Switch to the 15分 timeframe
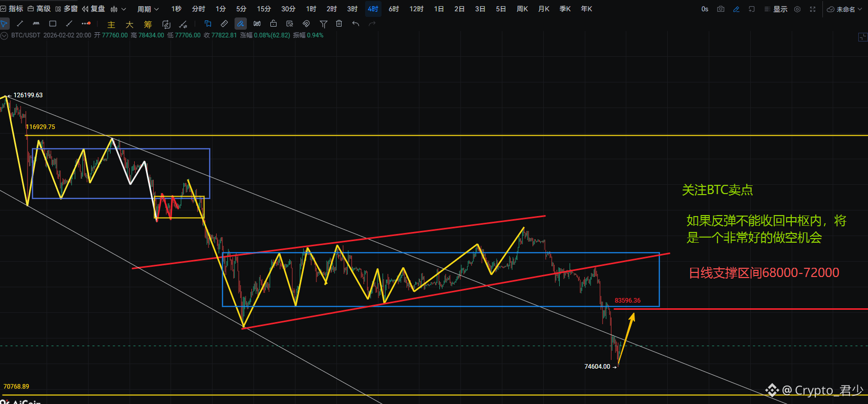Screen dimensions: 868x404 264,9
